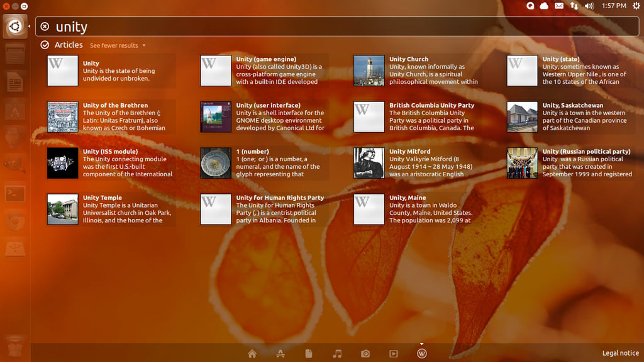Switch to the Videos lens

click(x=394, y=353)
